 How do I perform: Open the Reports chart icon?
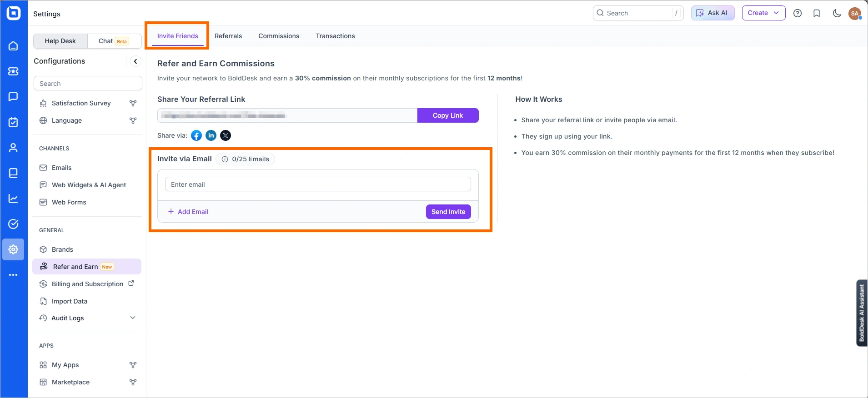click(x=13, y=199)
